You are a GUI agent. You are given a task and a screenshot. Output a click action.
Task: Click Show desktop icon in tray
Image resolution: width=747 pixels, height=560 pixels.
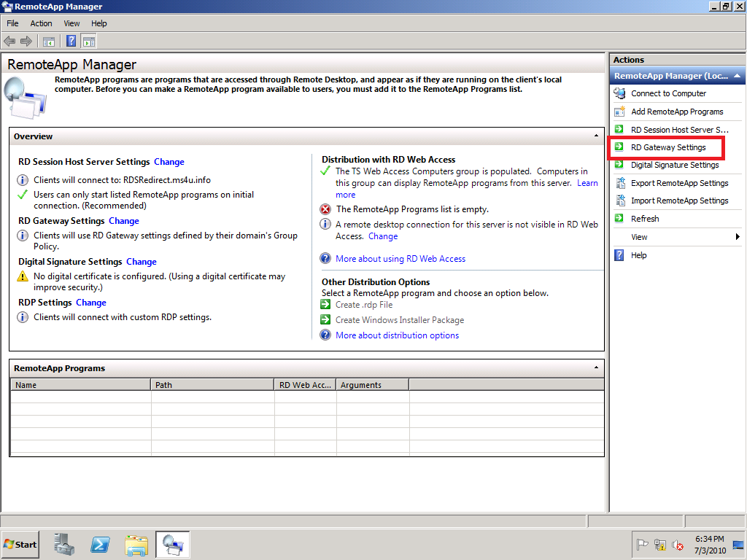point(738,544)
